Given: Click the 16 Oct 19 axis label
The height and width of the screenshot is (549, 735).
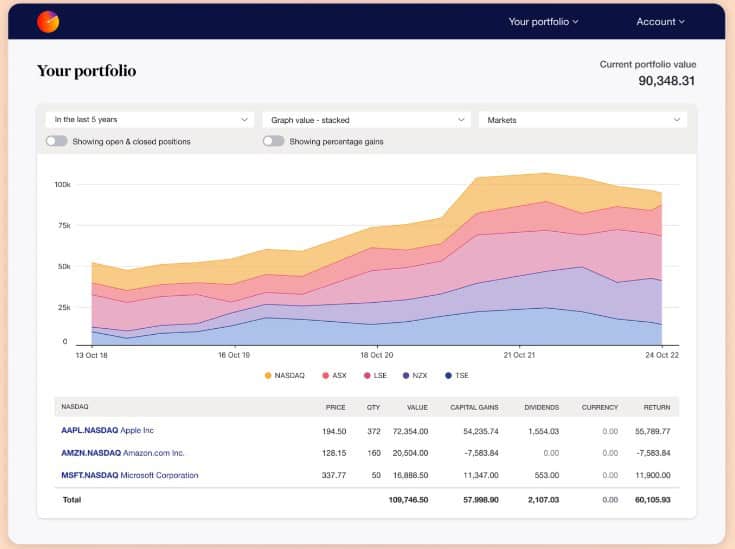Looking at the screenshot, I should pos(234,355).
